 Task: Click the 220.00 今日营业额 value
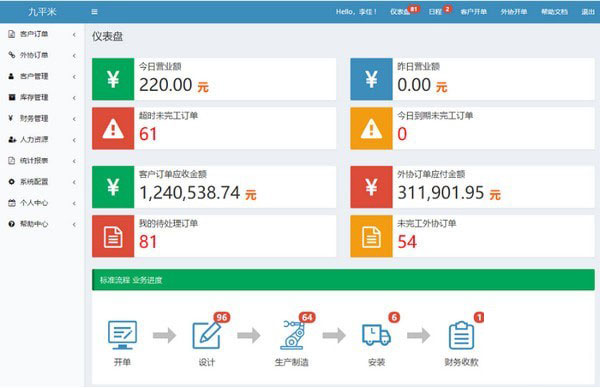[x=166, y=85]
